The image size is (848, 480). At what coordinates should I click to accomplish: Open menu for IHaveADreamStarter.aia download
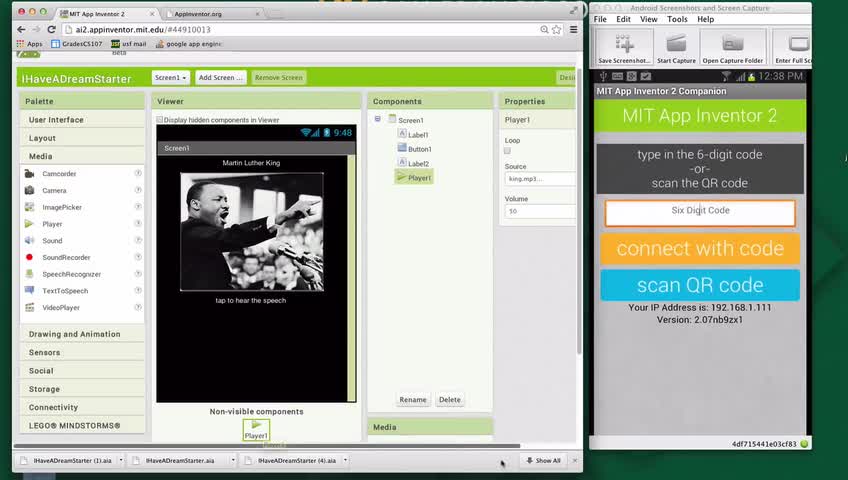pos(233,461)
